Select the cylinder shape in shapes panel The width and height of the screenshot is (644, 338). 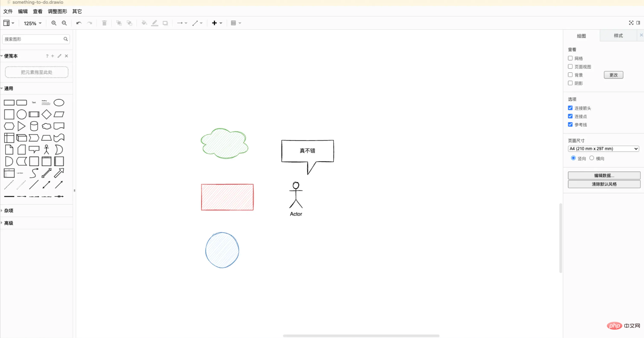click(x=34, y=126)
